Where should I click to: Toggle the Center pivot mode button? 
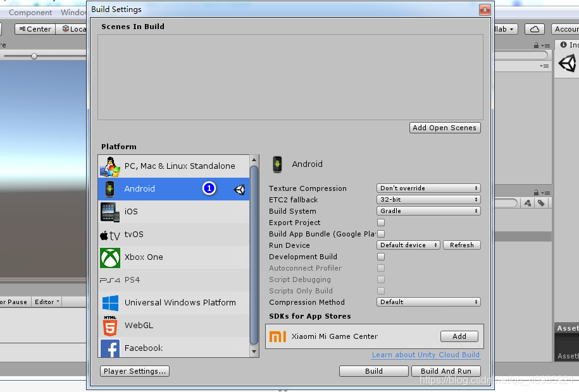pos(35,29)
